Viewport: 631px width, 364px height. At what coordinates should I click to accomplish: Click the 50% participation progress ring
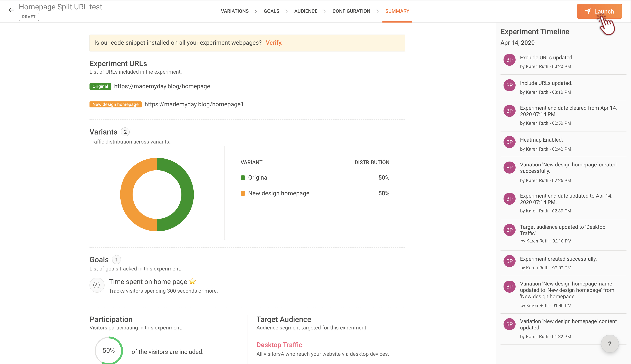(x=109, y=350)
